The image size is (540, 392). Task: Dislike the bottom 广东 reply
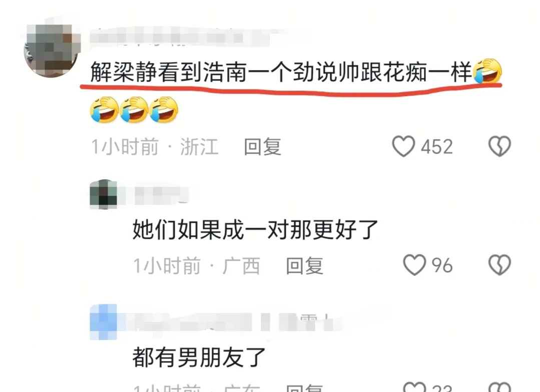[499, 387]
